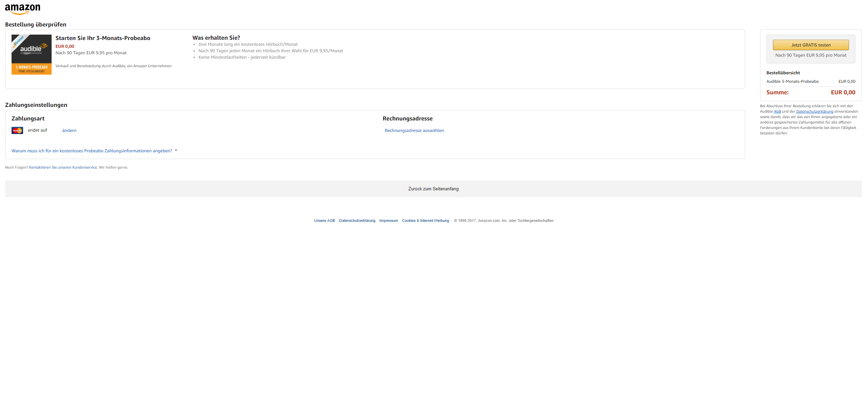Click Datenschutzerklärung link in order terms

pyautogui.click(x=814, y=111)
